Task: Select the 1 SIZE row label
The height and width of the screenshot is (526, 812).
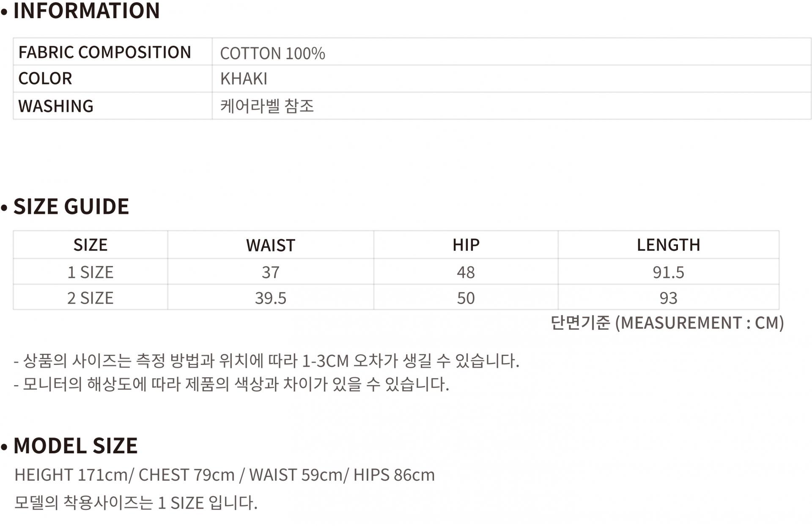Action: [x=91, y=272]
